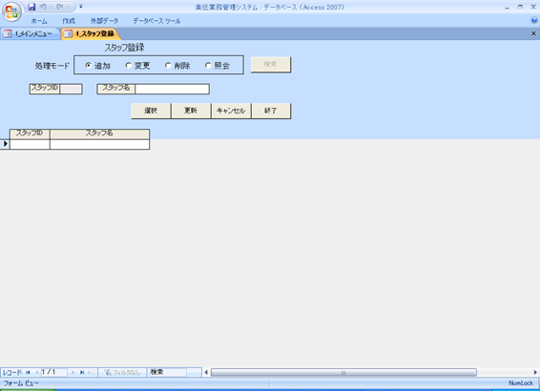Screen dimensions: 541x392
Task: Click the next record arrow icon
Action: tap(73, 372)
